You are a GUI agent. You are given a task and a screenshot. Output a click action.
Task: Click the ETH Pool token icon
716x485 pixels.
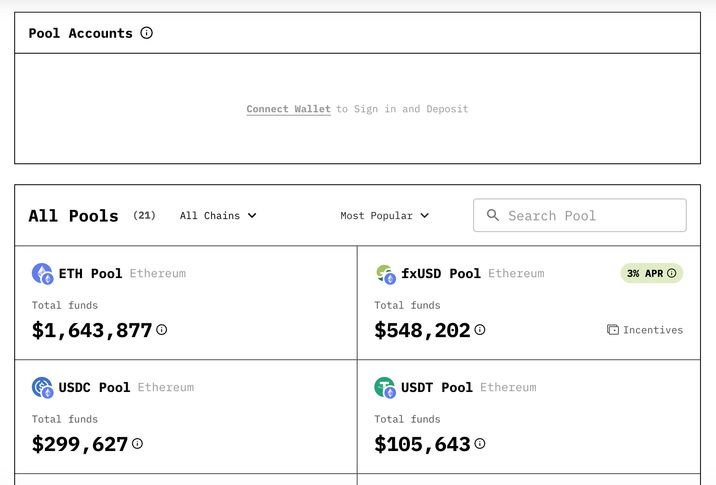tap(42, 273)
